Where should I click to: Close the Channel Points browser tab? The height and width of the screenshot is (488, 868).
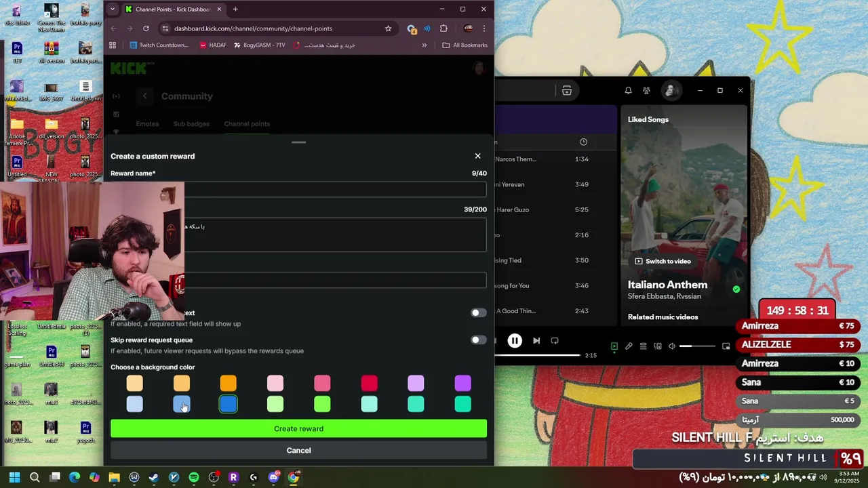point(219,9)
